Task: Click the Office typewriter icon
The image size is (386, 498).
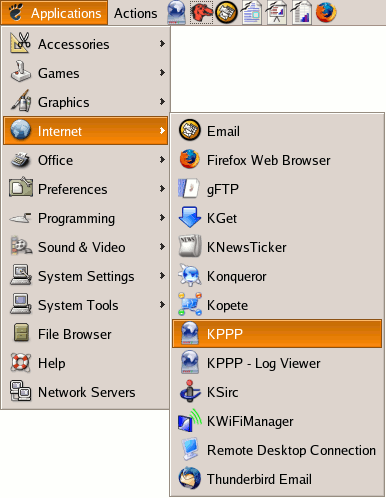Action: coord(21,160)
